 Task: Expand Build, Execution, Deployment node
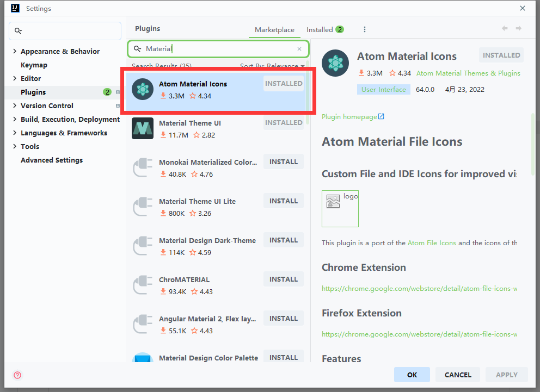pos(15,119)
